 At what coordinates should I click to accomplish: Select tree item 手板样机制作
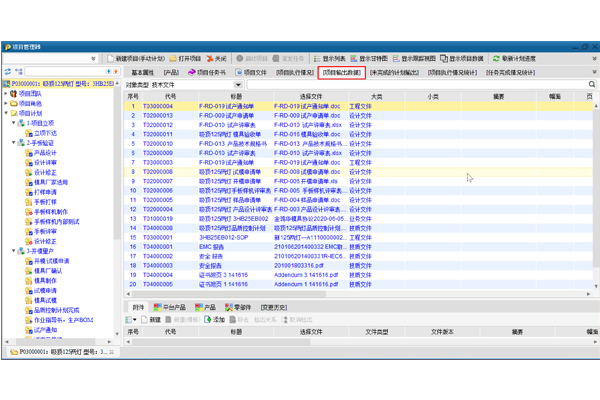(x=51, y=212)
